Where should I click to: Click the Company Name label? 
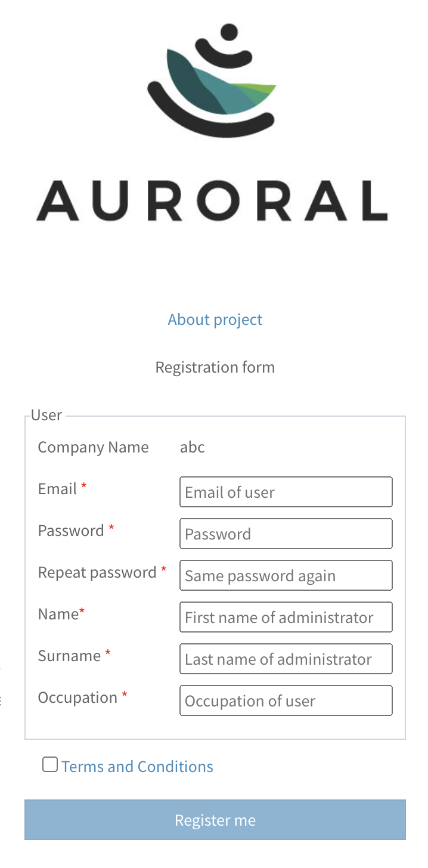tap(94, 447)
